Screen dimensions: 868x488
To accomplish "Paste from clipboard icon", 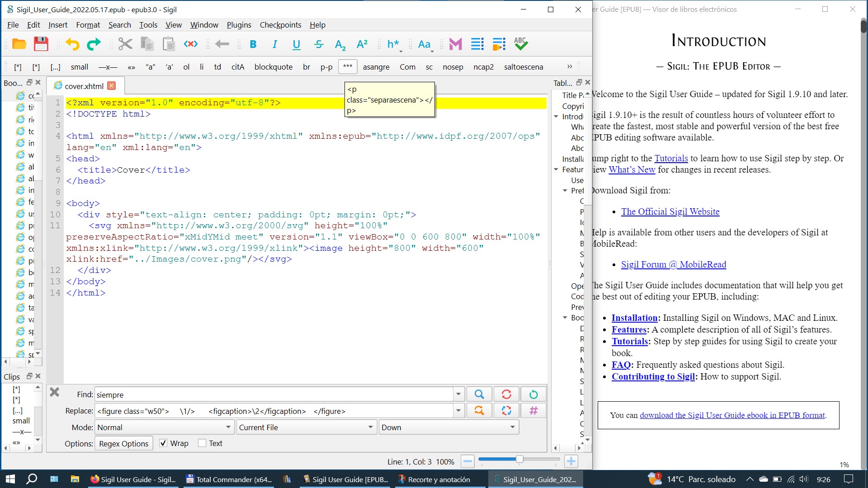I will 169,44.
